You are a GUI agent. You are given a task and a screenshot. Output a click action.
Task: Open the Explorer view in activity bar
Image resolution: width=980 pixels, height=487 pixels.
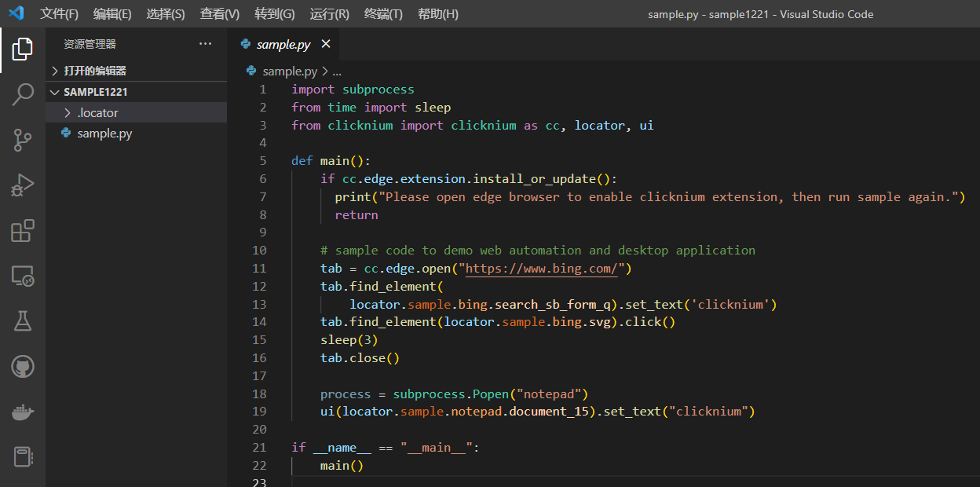pos(22,49)
